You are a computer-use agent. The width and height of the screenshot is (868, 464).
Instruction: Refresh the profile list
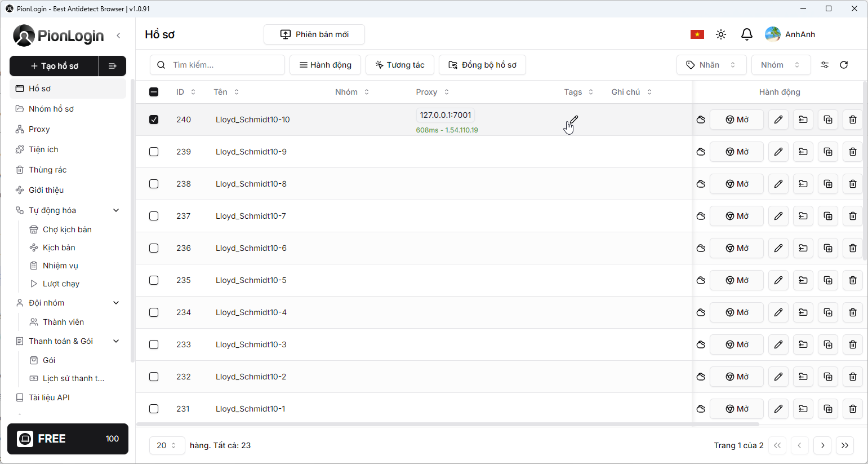[844, 65]
